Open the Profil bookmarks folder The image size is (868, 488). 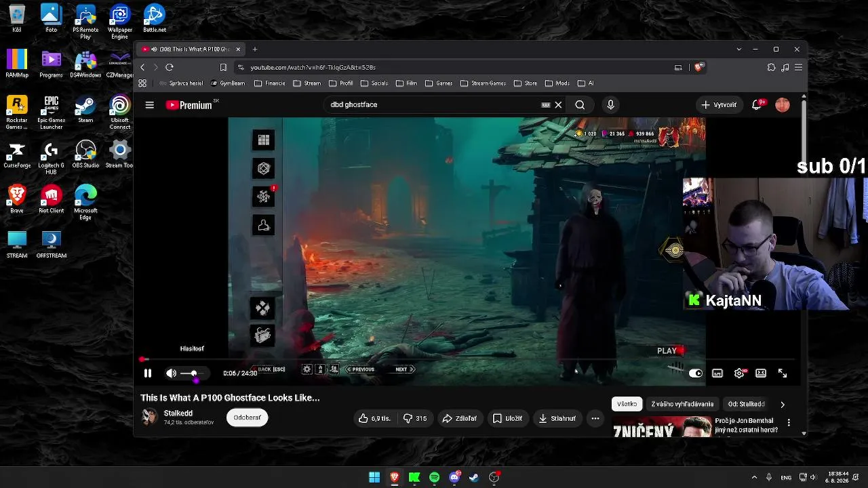(341, 83)
